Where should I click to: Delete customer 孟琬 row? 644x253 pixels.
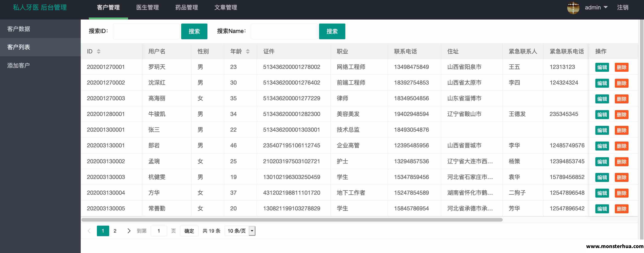(x=622, y=162)
